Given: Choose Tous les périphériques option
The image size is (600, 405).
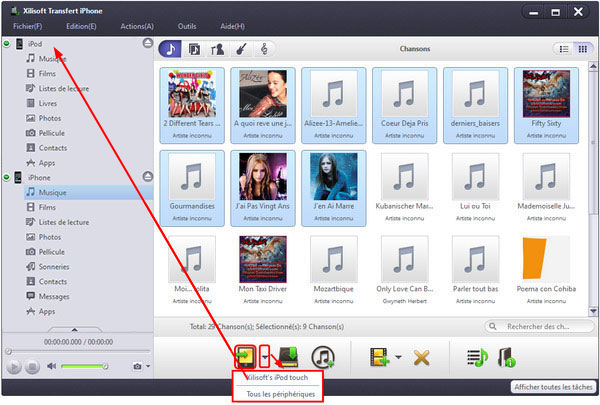Looking at the screenshot, I should pyautogui.click(x=280, y=394).
